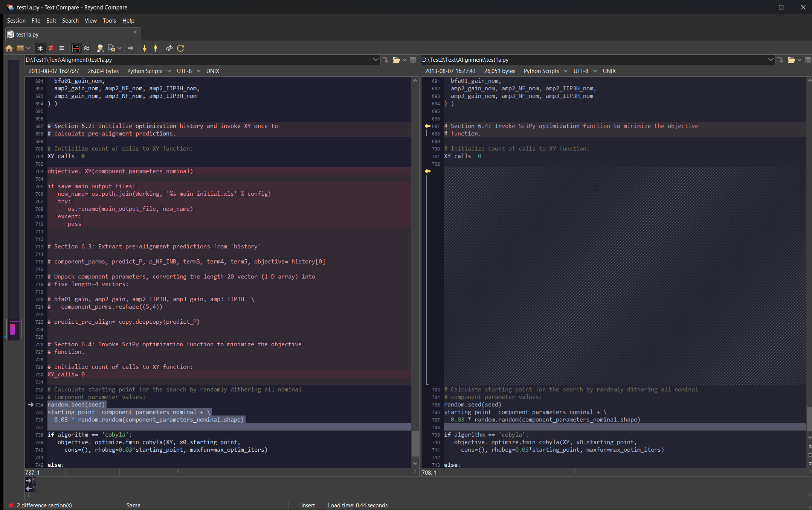Click Copy to Right arrow toolbar icon

131,48
